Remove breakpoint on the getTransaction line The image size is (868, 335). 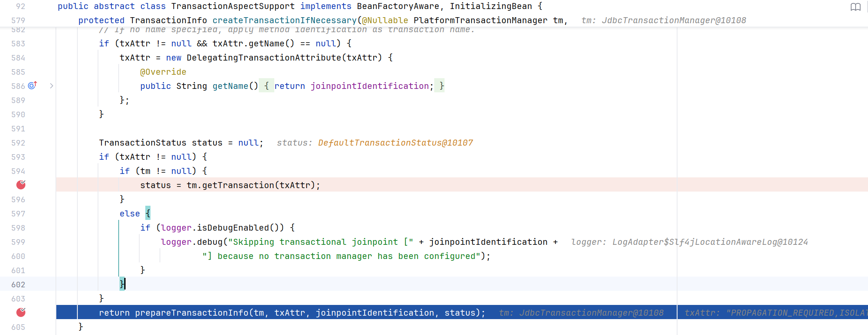pyautogui.click(x=21, y=185)
